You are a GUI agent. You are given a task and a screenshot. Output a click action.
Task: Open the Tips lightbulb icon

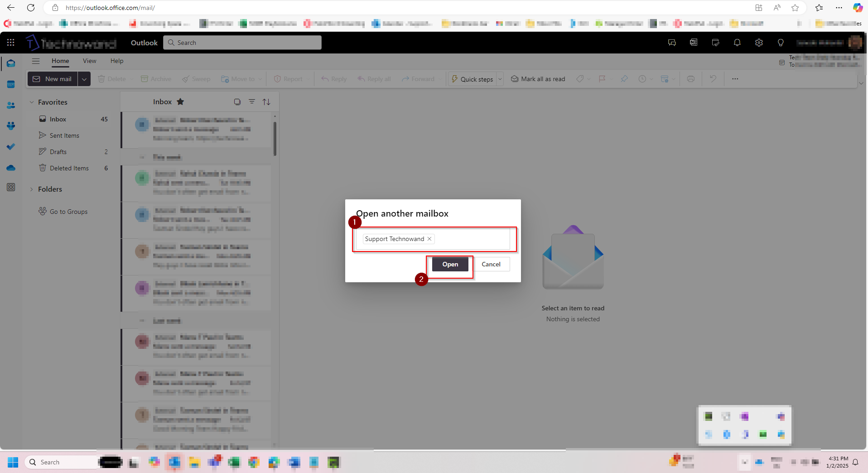(781, 43)
